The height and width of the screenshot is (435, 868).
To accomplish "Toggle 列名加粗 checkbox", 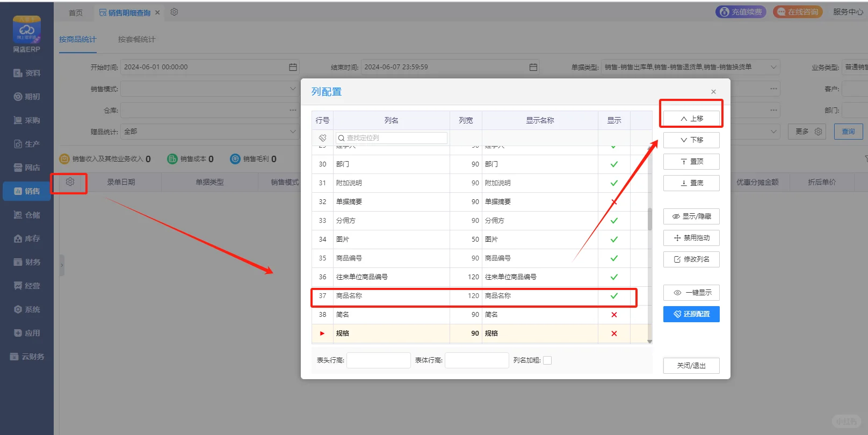I will [547, 360].
